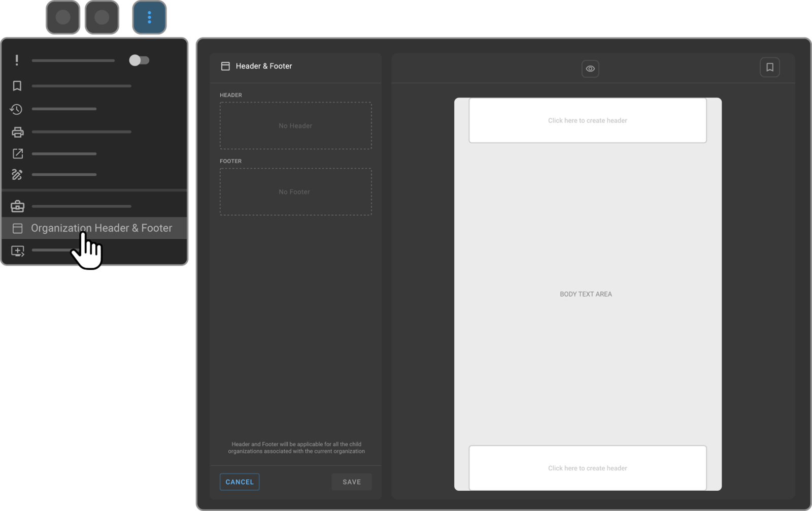Click the footer creation area at page bottom

[x=587, y=468]
